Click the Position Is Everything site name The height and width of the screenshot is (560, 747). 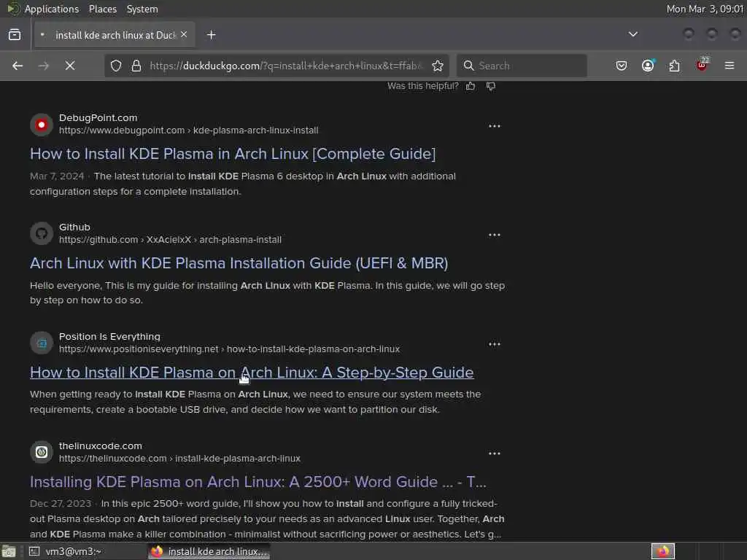point(109,336)
